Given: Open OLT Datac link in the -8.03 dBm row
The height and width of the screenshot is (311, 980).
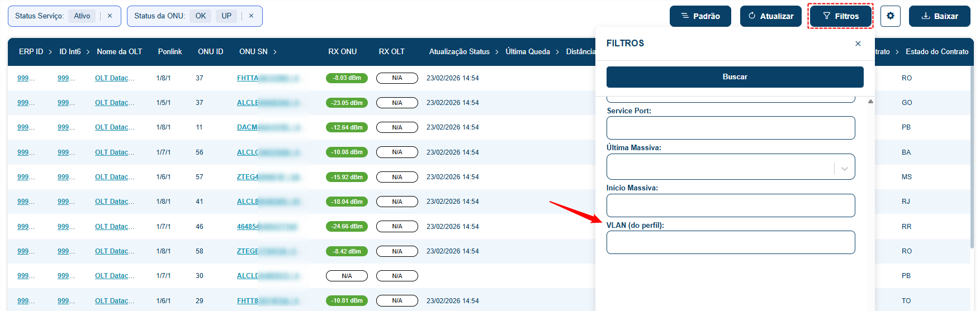Looking at the screenshot, I should pos(115,78).
